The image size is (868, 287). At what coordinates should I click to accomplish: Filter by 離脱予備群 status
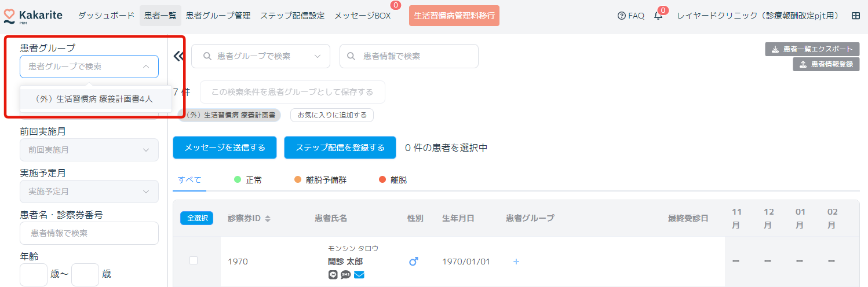[320, 180]
